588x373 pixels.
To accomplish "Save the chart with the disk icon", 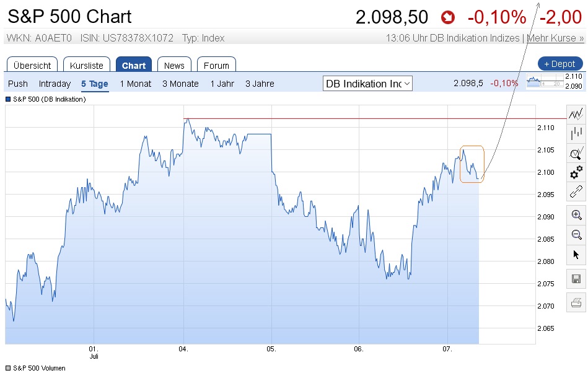I will [576, 279].
